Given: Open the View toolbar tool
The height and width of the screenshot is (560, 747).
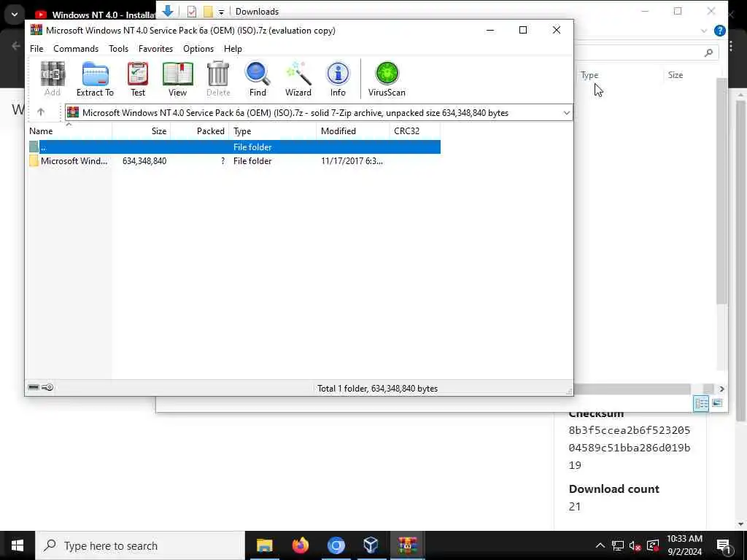Looking at the screenshot, I should click(x=178, y=79).
